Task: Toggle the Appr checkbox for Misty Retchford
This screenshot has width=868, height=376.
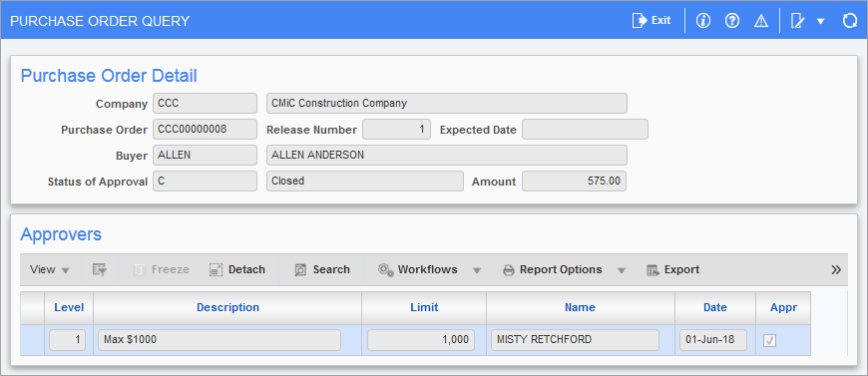Action: [x=769, y=340]
